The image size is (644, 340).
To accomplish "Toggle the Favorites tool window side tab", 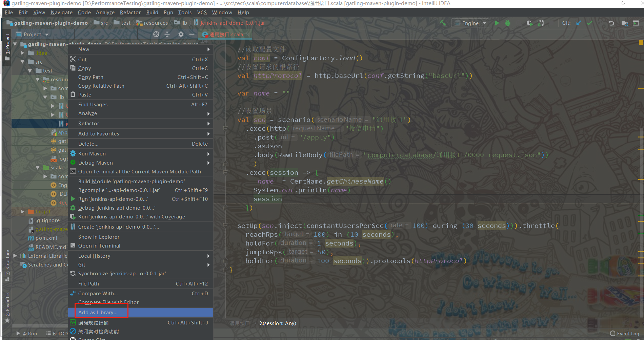I will [x=7, y=305].
